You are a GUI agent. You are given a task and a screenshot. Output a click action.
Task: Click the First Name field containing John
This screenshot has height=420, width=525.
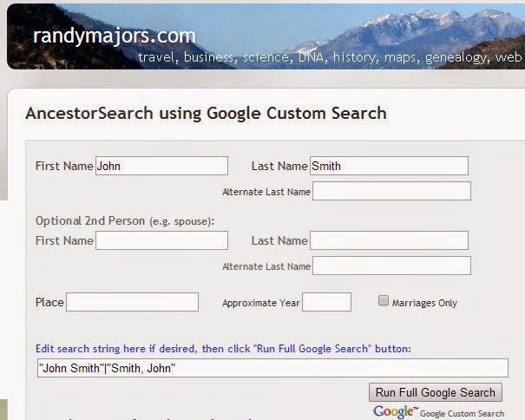coord(161,166)
